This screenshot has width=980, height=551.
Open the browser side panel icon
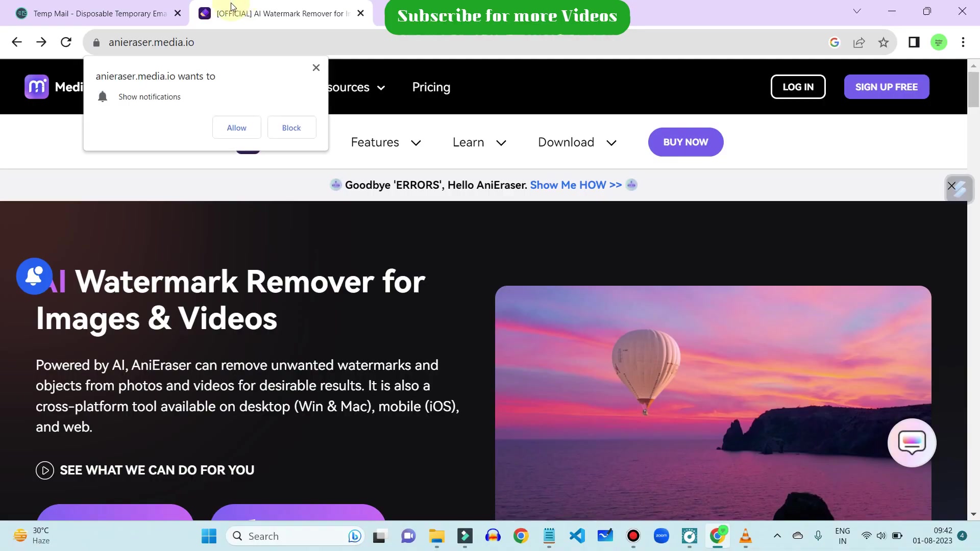point(914,42)
